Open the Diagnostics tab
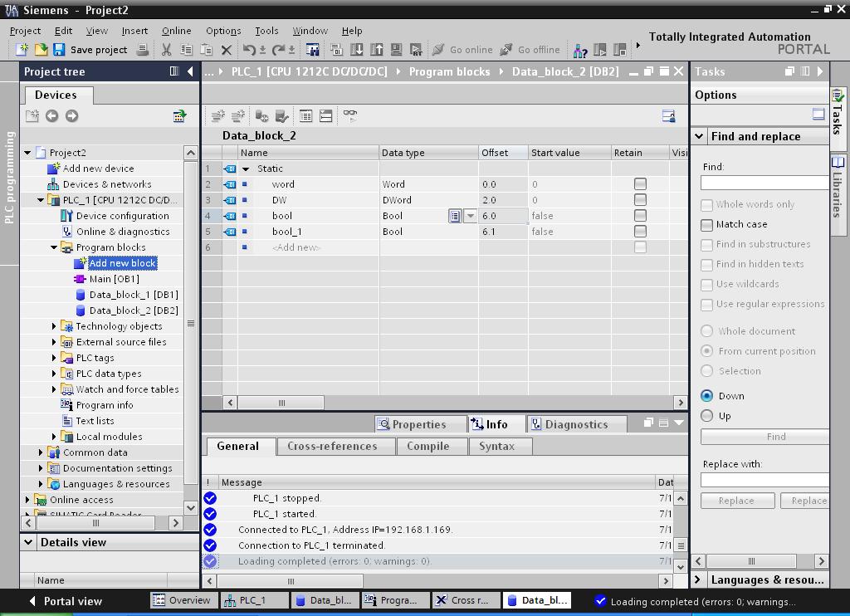This screenshot has height=616, width=850. click(x=576, y=424)
